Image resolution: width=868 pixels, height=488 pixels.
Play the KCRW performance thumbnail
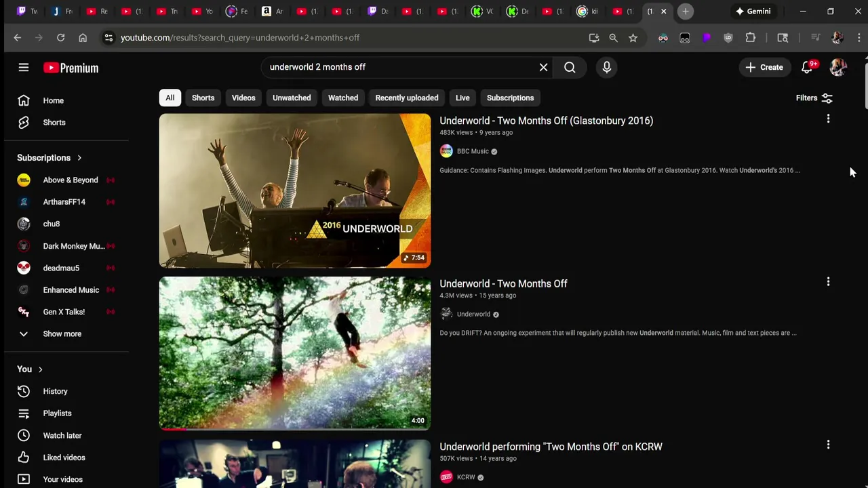pyautogui.click(x=295, y=464)
